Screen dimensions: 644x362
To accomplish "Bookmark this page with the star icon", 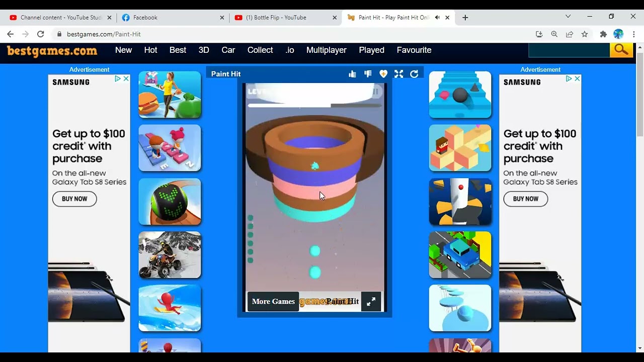I will pyautogui.click(x=585, y=34).
